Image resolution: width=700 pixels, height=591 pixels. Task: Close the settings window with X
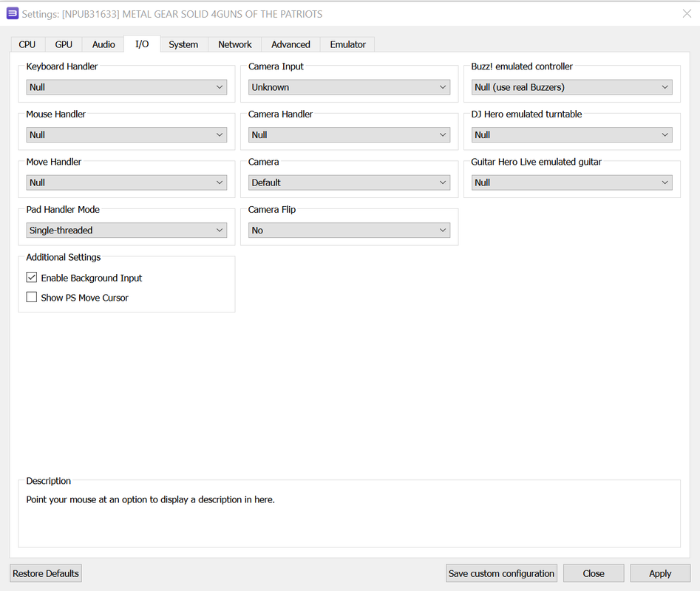pos(687,14)
